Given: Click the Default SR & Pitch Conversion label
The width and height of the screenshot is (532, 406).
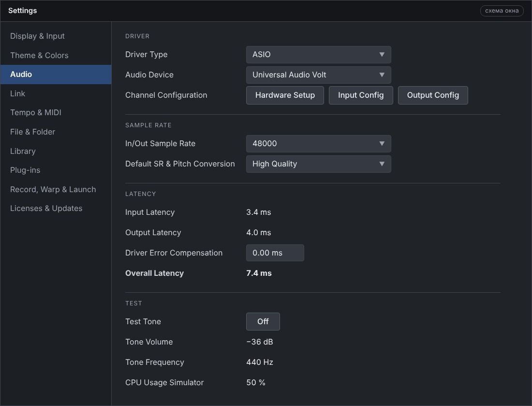Looking at the screenshot, I should coord(180,164).
